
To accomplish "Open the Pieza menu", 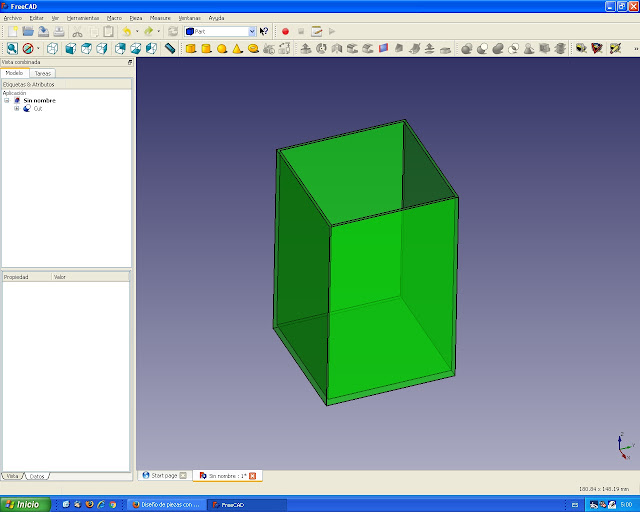I will (136, 18).
